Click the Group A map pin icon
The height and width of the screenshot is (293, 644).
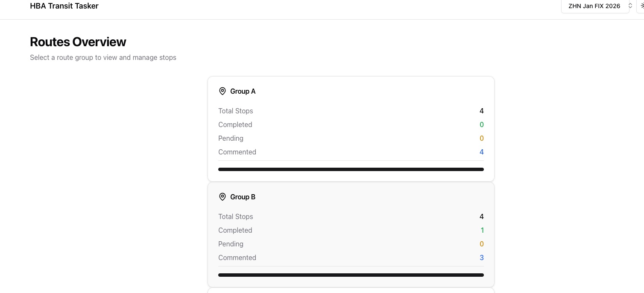(222, 91)
